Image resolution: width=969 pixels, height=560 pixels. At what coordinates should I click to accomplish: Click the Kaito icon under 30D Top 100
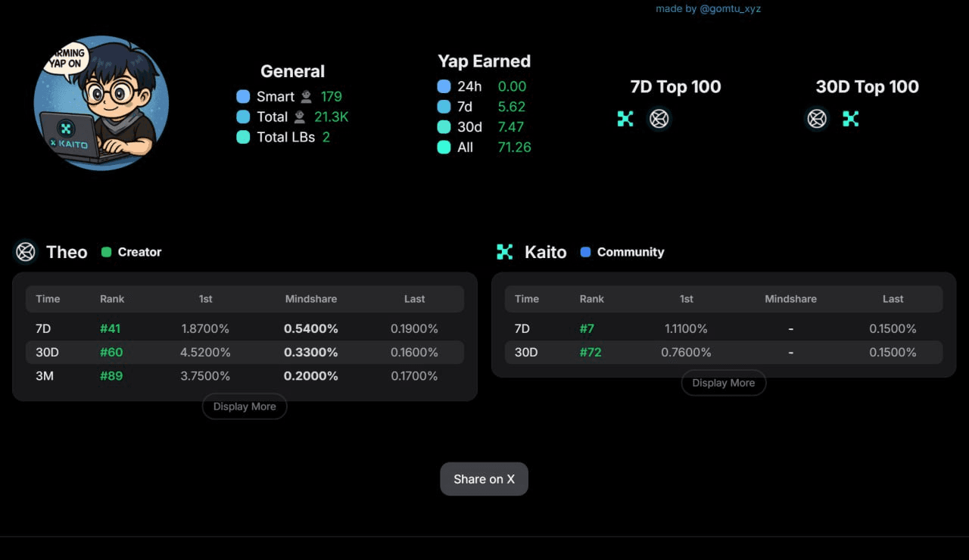click(851, 119)
